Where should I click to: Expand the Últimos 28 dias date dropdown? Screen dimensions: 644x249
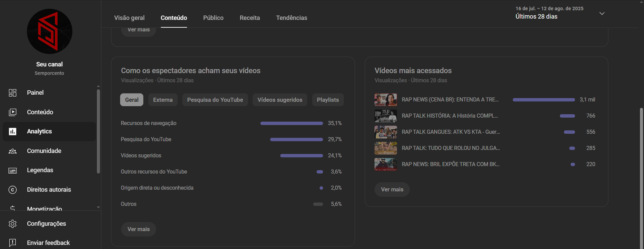602,13
